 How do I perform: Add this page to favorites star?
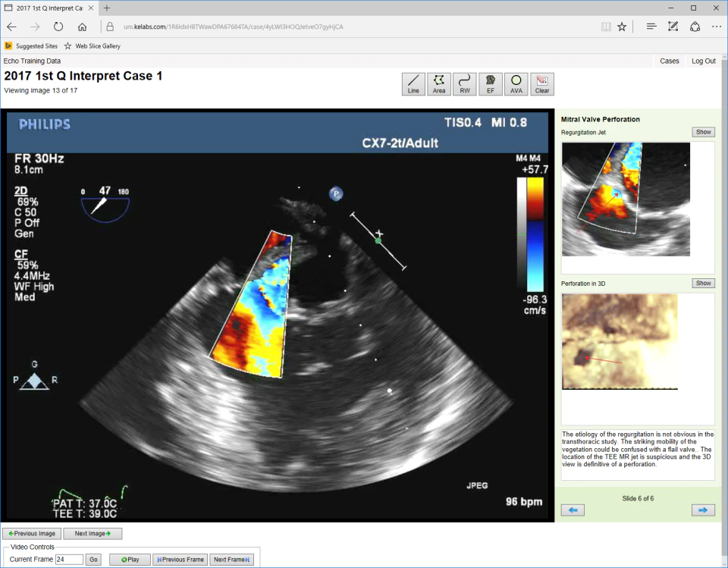(x=622, y=27)
